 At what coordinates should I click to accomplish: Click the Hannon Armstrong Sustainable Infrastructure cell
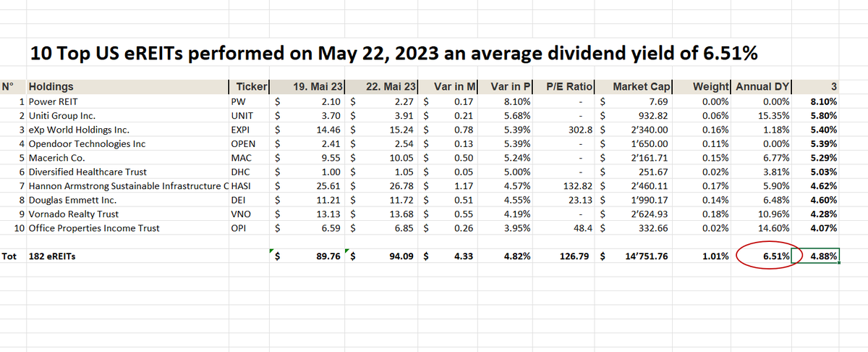click(127, 185)
